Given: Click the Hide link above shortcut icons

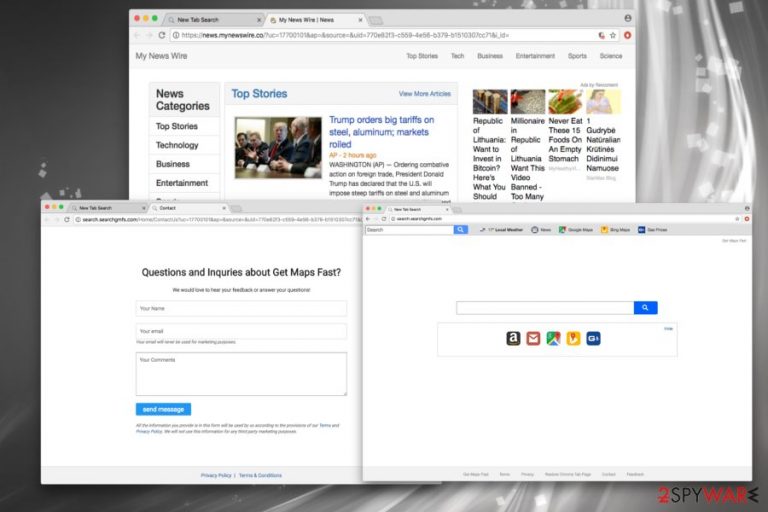Looking at the screenshot, I should click(x=668, y=329).
